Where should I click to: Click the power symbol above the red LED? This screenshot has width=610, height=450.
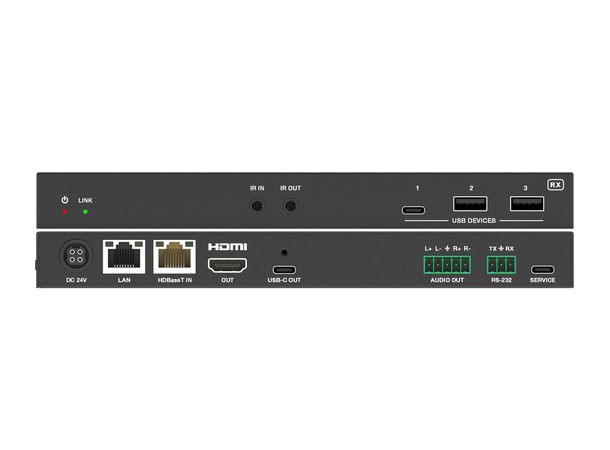[x=65, y=200]
